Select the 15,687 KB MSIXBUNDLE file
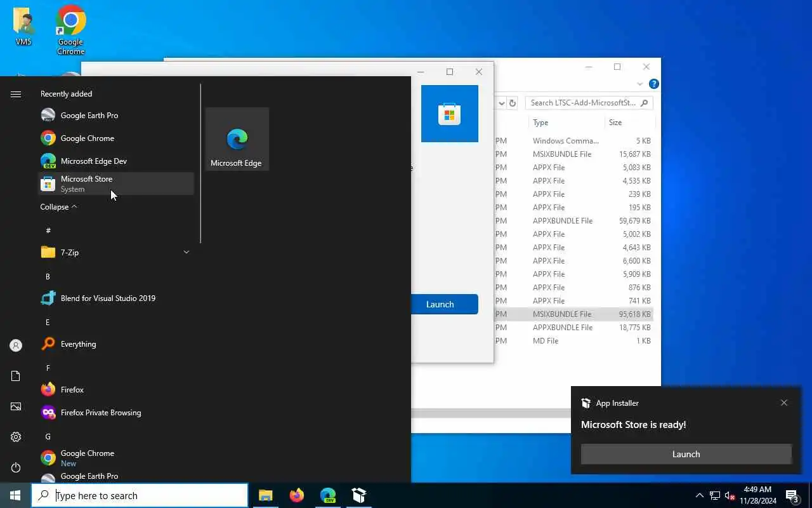Image resolution: width=812 pixels, height=508 pixels. pos(573,154)
